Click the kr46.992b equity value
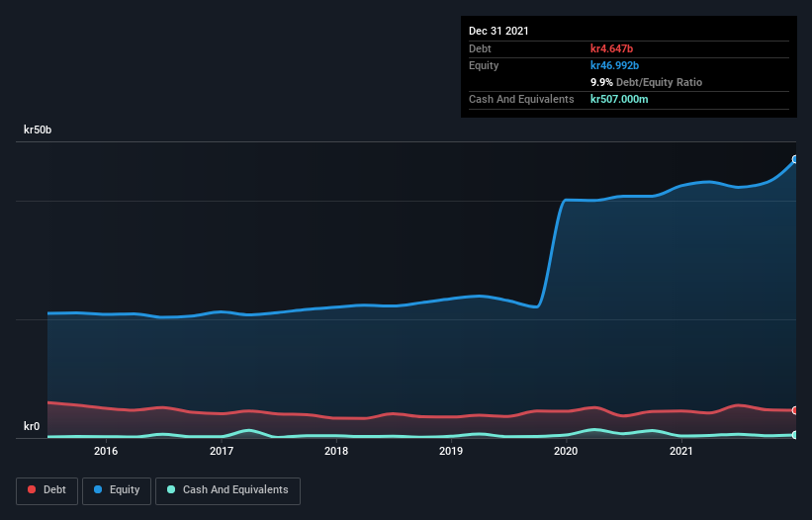Viewport: 812px width, 520px height. point(615,65)
